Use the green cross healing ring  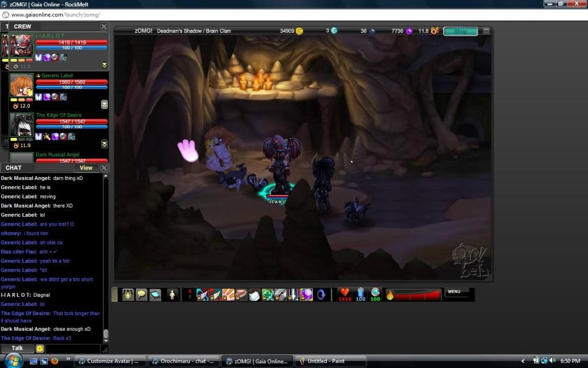[x=268, y=295]
